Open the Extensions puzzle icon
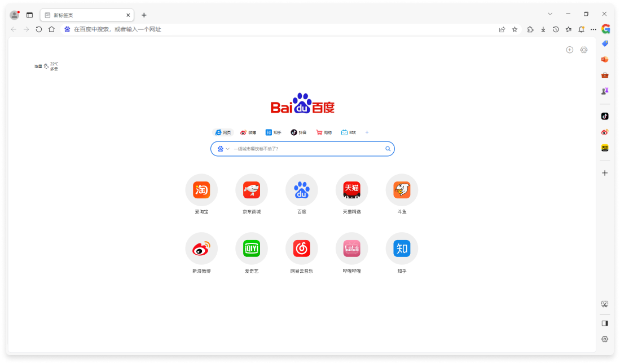Viewport: 620px width, 364px height. pos(530,29)
